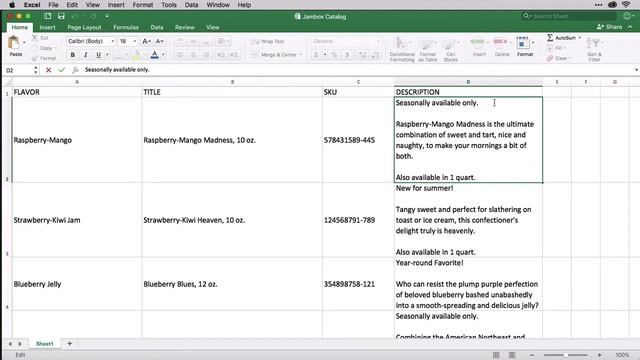Select the SKU cell 354898758-121
Image resolution: width=640 pixels, height=360 pixels.
click(358, 284)
